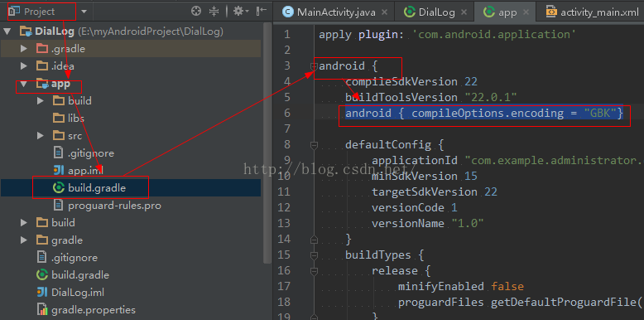Click the root build.gradle gradle icon
The width and height of the screenshot is (644, 320).
click(x=42, y=274)
